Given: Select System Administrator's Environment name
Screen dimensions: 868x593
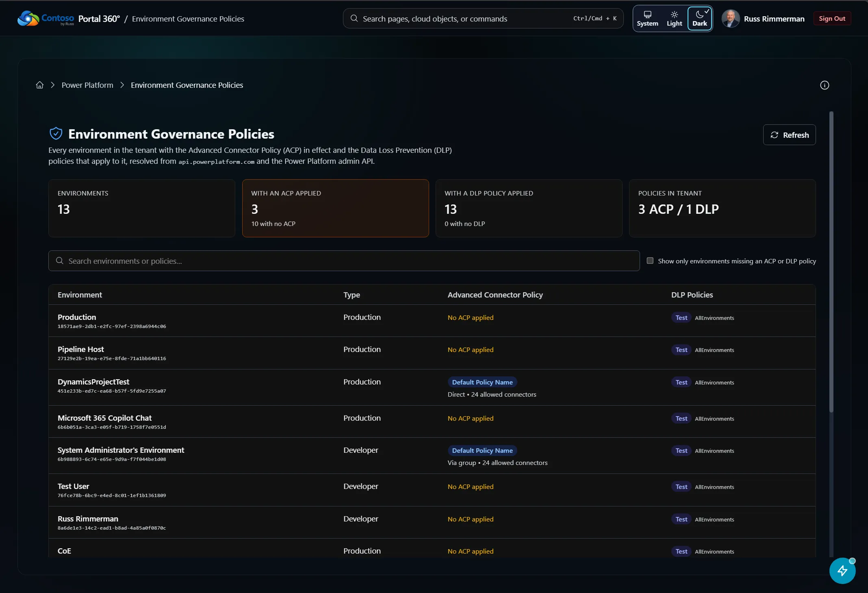Looking at the screenshot, I should pyautogui.click(x=121, y=450).
